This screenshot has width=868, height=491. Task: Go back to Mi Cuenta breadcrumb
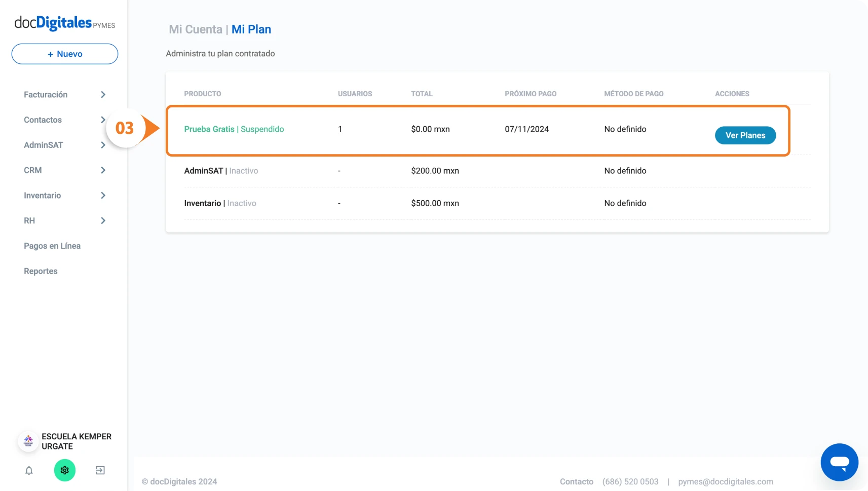(196, 29)
